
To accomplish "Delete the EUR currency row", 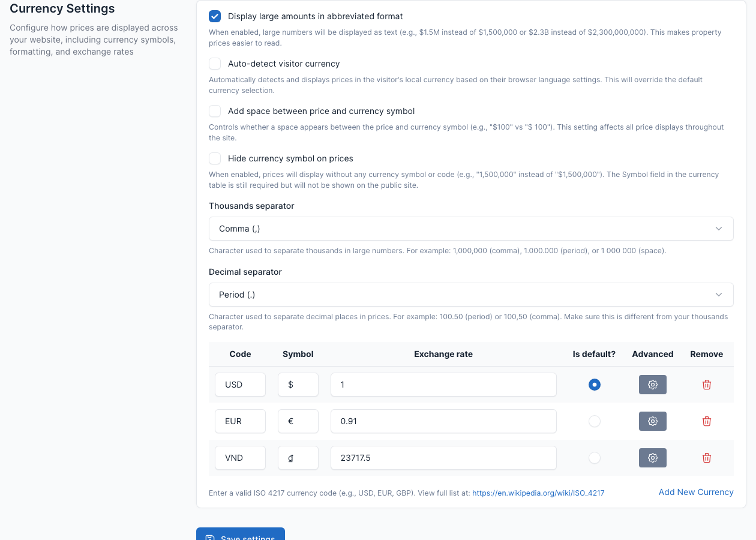I will click(x=706, y=421).
